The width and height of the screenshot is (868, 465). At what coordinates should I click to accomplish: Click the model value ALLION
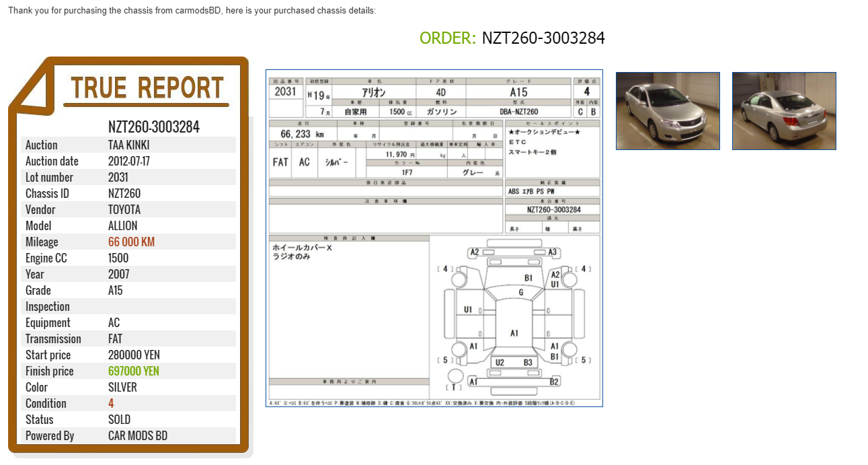click(x=123, y=226)
